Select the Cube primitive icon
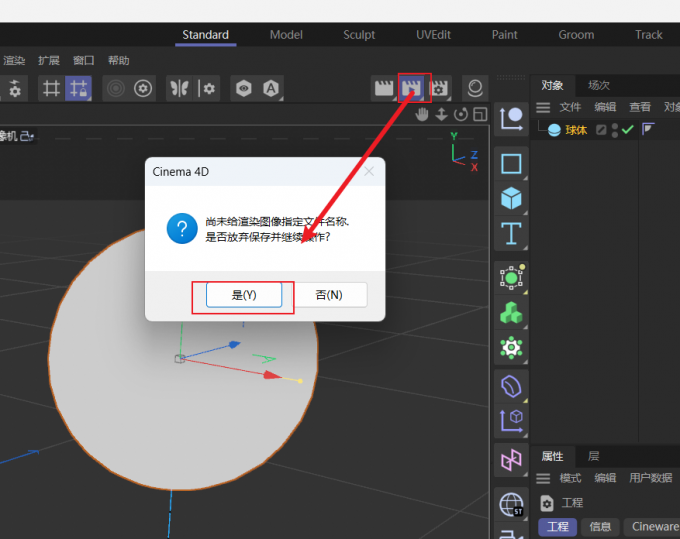This screenshot has width=680, height=539. point(511,199)
